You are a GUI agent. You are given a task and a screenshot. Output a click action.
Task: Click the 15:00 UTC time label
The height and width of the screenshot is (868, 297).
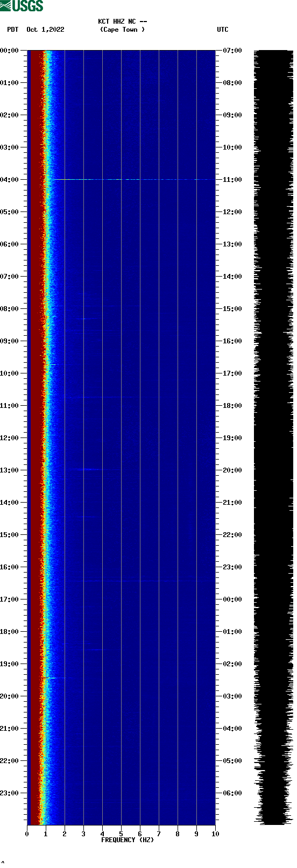(232, 309)
